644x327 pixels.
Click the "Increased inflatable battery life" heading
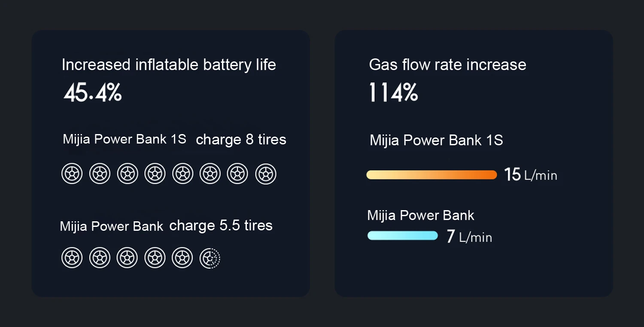point(169,65)
